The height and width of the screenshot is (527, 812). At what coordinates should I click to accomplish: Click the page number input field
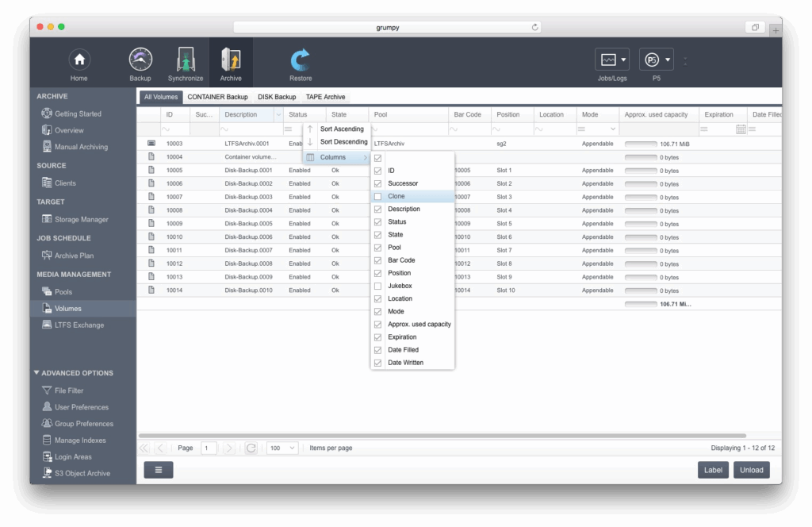[209, 448]
